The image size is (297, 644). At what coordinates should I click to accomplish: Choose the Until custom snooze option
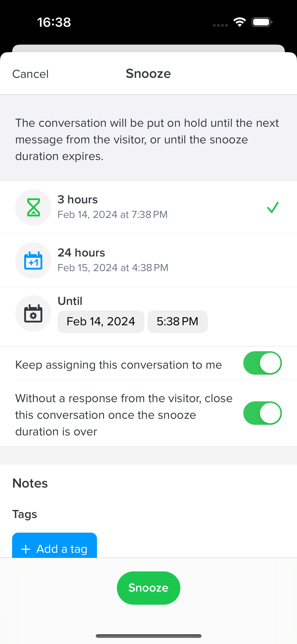[70, 301]
